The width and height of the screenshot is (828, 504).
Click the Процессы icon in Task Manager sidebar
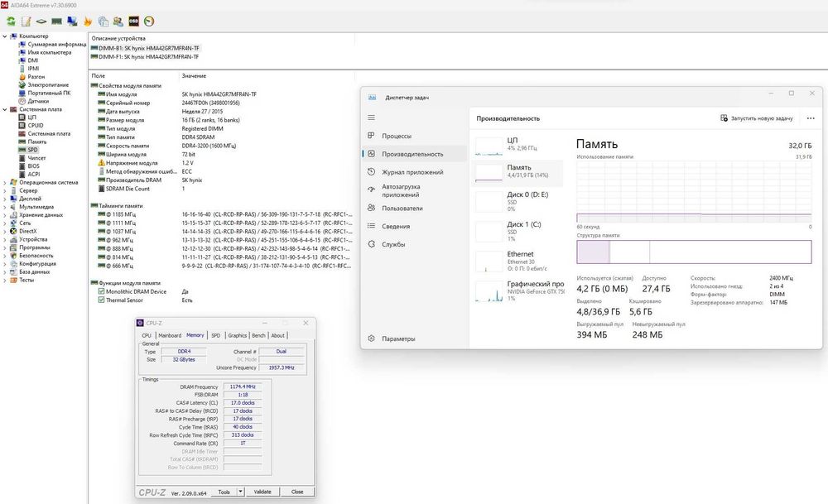(x=371, y=136)
